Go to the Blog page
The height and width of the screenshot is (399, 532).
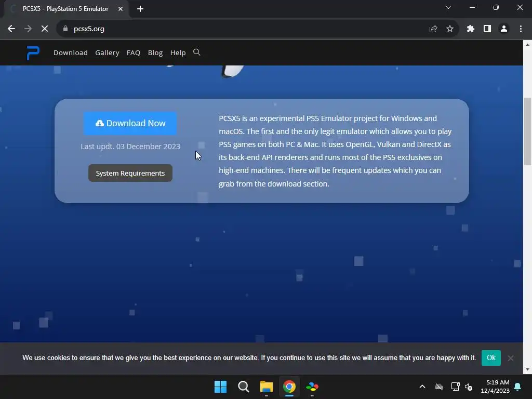click(x=155, y=52)
